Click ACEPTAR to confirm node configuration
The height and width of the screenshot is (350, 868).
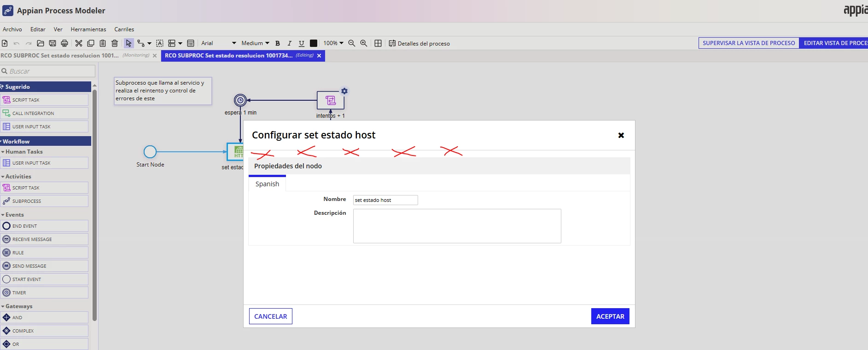[x=610, y=316]
